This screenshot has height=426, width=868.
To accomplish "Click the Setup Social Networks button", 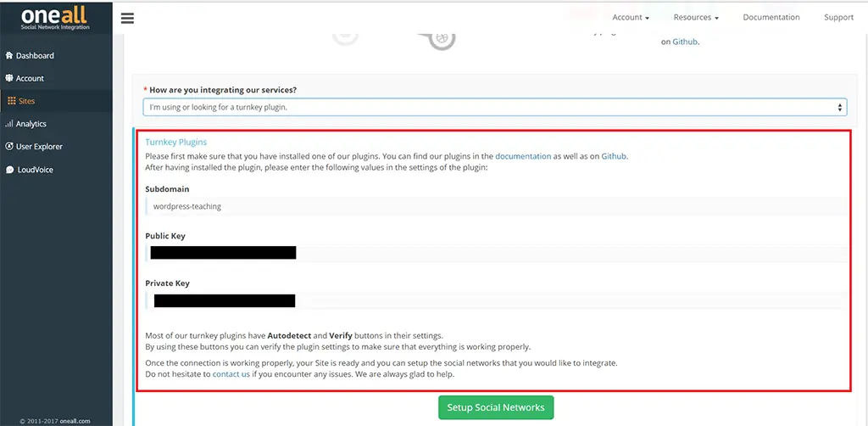I will pos(496,407).
